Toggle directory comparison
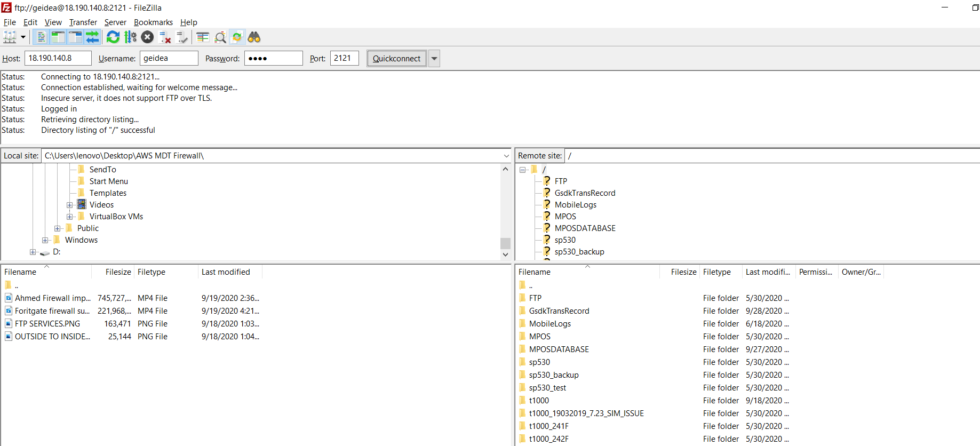This screenshot has height=446, width=980. tap(220, 37)
